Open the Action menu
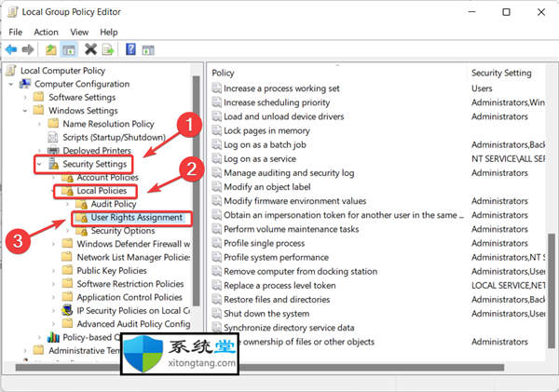This screenshot has height=392, width=559. (x=46, y=32)
